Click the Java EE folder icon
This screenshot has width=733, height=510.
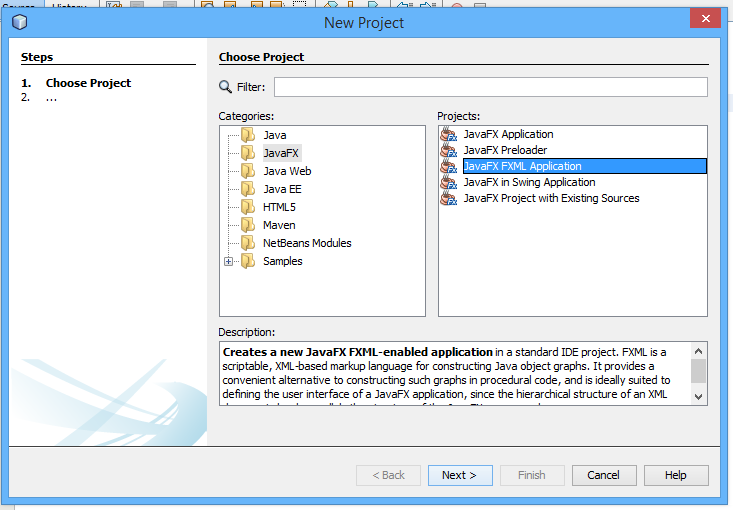(248, 189)
